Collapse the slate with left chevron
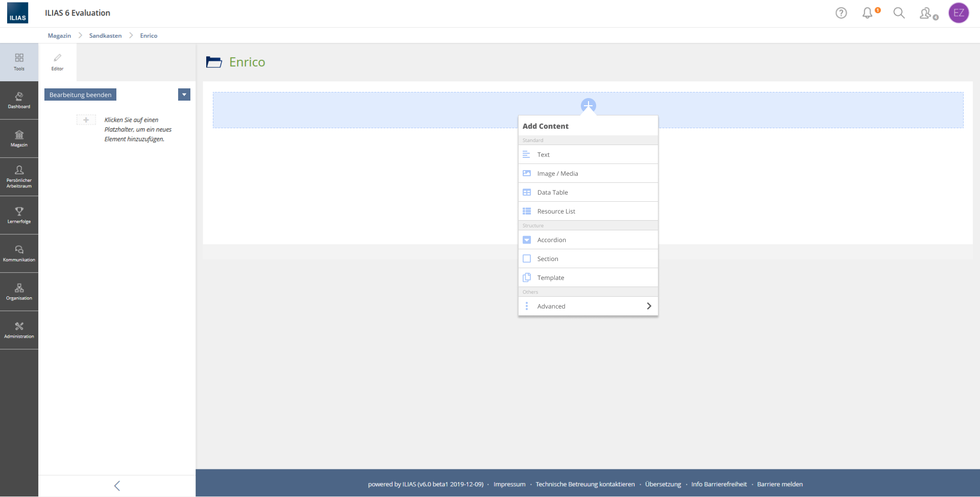Screen dimensions: 980x497 click(x=117, y=486)
